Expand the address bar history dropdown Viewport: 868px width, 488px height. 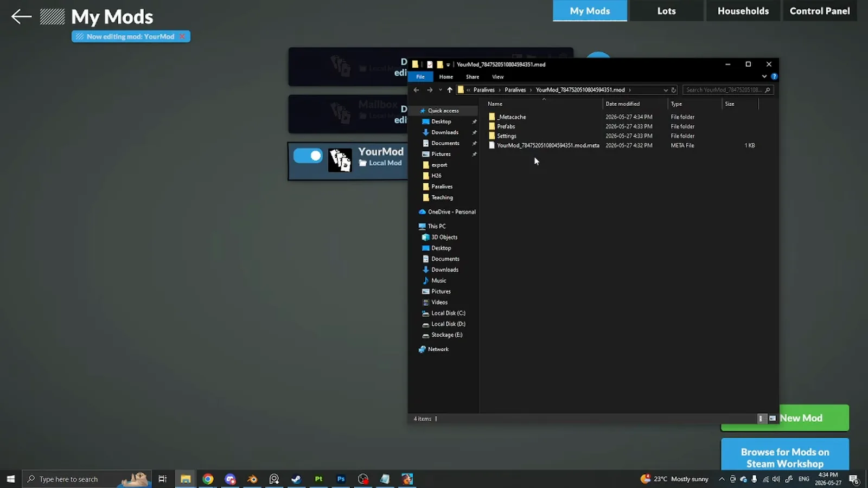666,90
